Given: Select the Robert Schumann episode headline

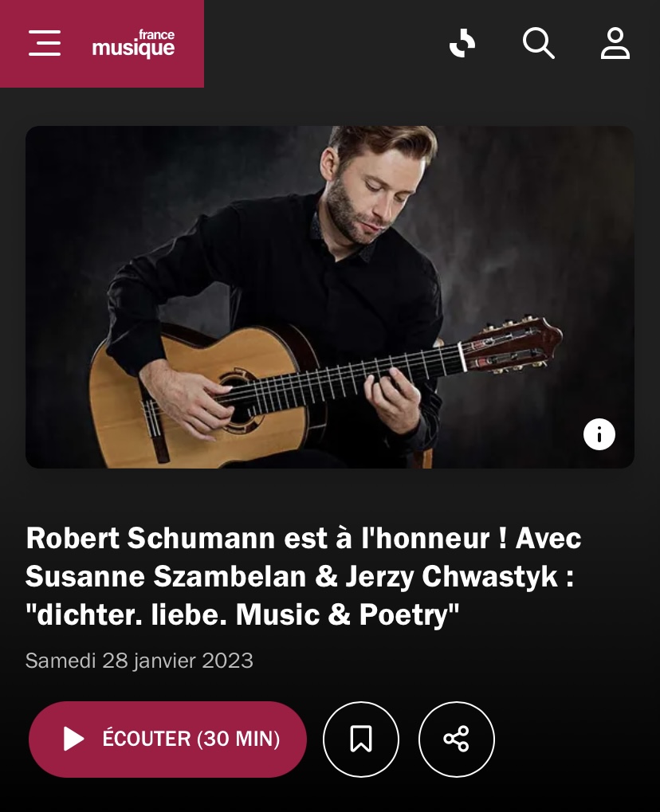Looking at the screenshot, I should click(x=303, y=576).
